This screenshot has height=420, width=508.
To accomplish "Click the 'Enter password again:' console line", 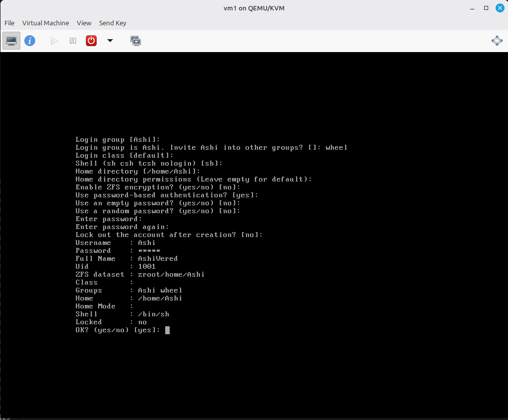I will pos(122,227).
